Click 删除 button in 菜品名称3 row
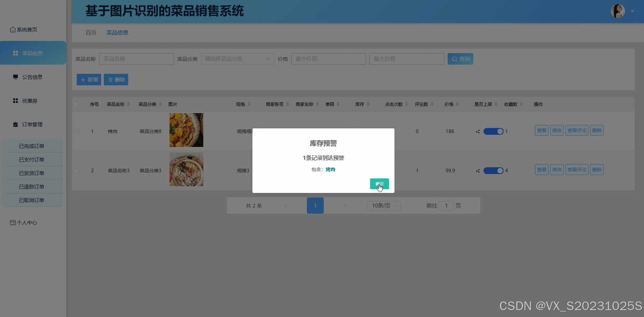 [597, 169]
